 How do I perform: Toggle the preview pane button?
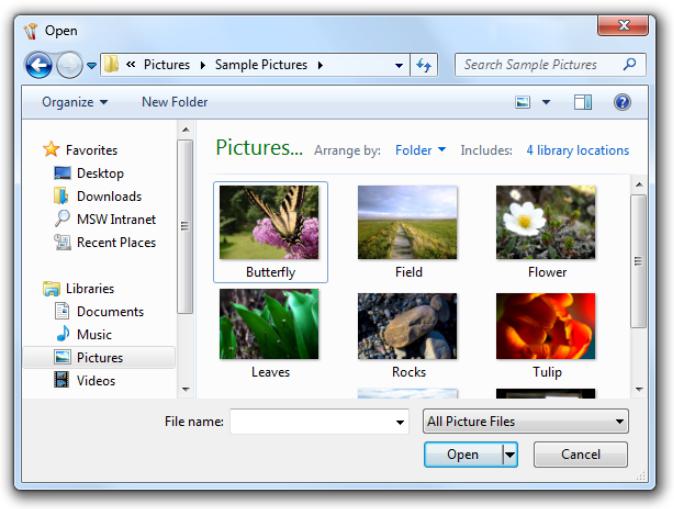click(583, 102)
